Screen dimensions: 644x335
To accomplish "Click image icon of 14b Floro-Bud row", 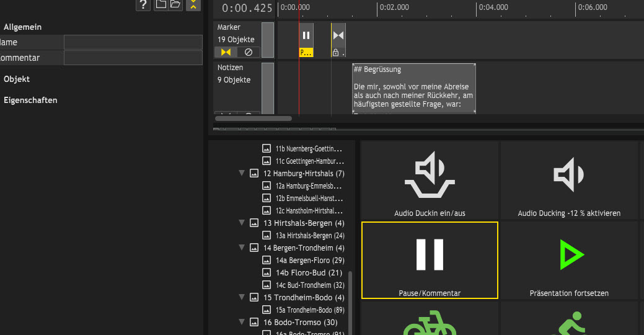I will coord(267,272).
